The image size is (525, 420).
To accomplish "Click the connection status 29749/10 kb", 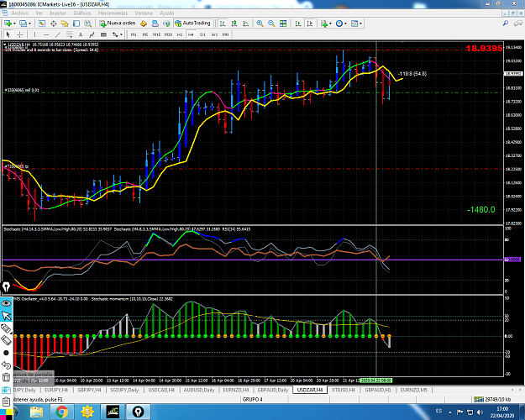I will pyautogui.click(x=492, y=399).
